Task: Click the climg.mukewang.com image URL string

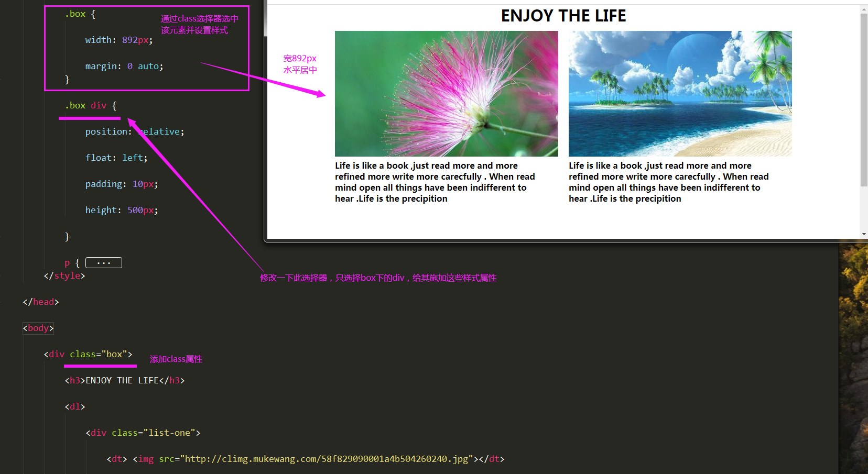Action: (327, 459)
